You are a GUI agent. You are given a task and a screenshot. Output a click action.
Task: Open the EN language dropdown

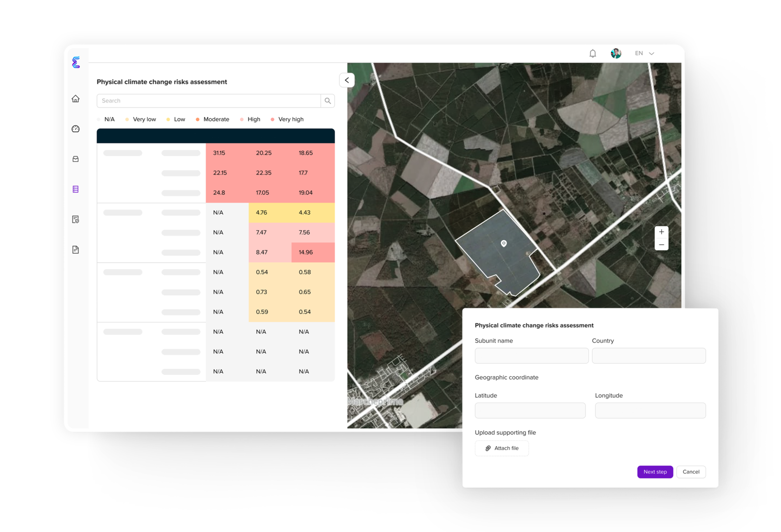pos(645,53)
